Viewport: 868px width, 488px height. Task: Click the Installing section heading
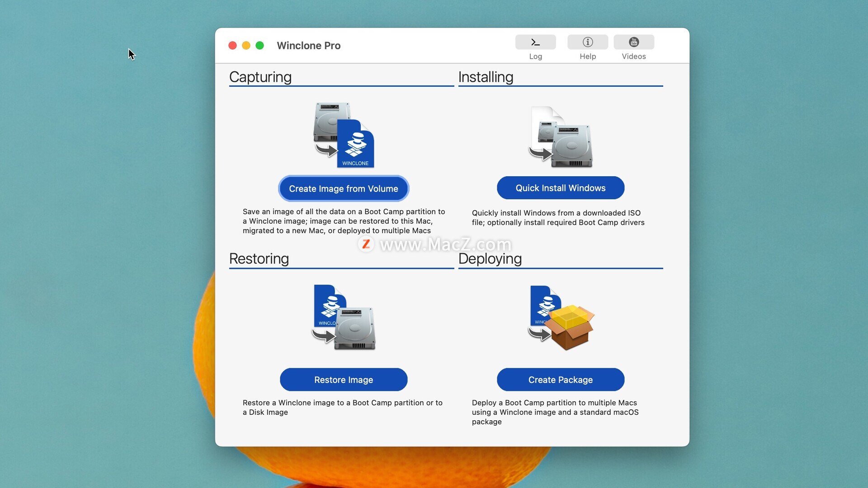pyautogui.click(x=486, y=77)
